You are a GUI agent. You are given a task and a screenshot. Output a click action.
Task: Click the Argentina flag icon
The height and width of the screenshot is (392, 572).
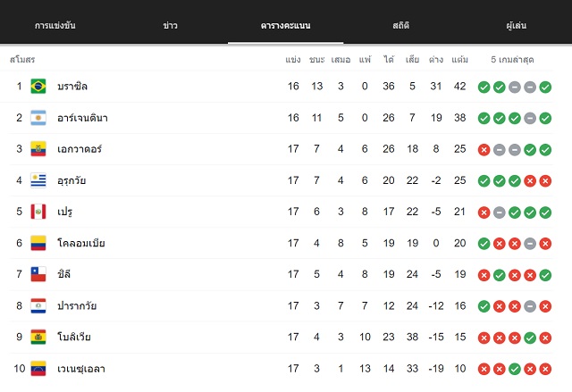[x=38, y=118]
